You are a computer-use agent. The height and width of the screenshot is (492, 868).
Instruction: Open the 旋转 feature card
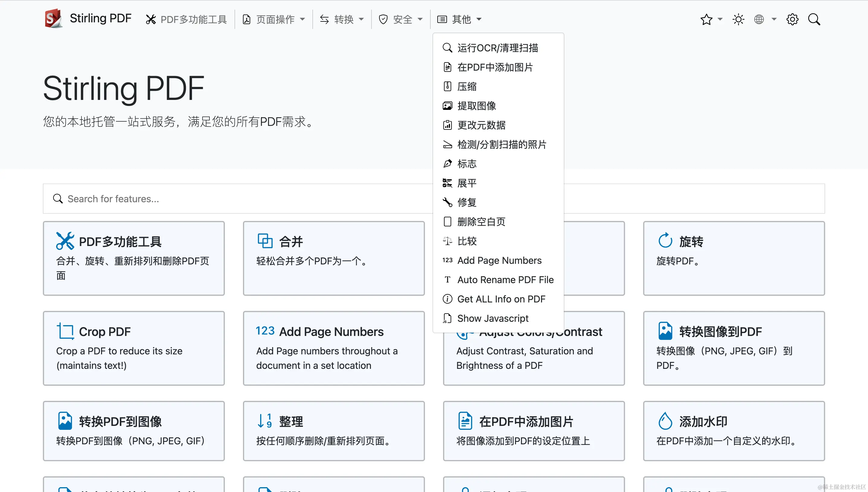(734, 258)
